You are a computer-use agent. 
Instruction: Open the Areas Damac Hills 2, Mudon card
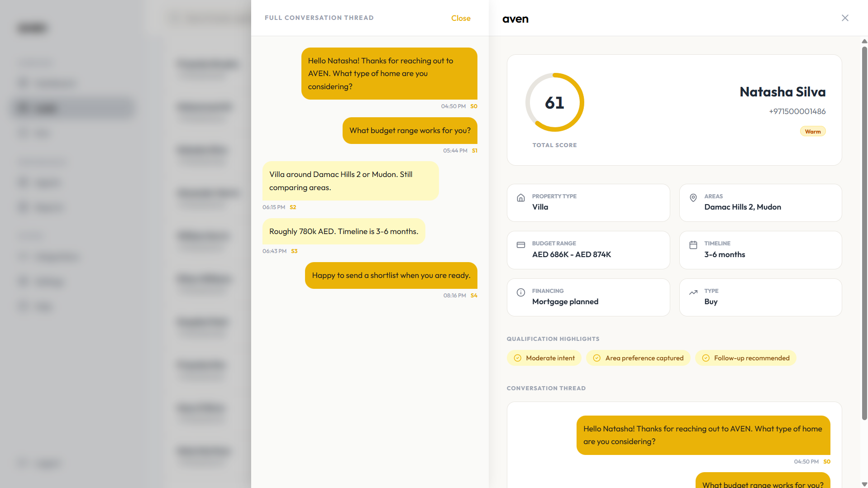760,203
